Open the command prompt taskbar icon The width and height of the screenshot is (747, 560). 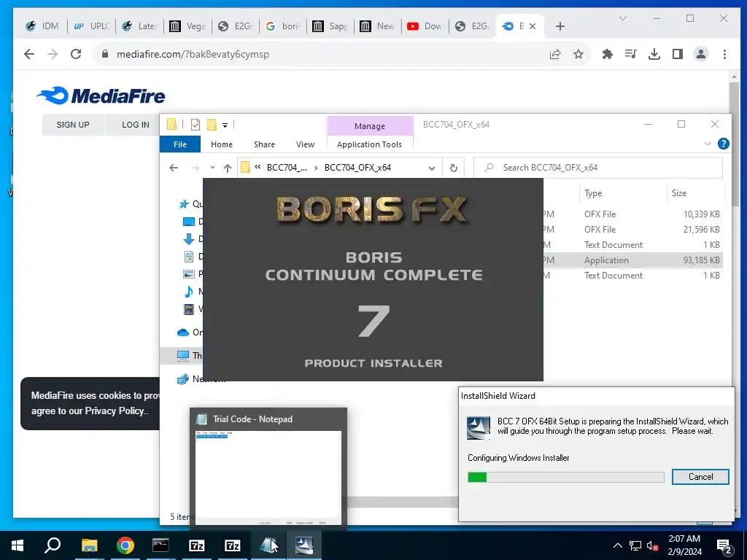160,545
